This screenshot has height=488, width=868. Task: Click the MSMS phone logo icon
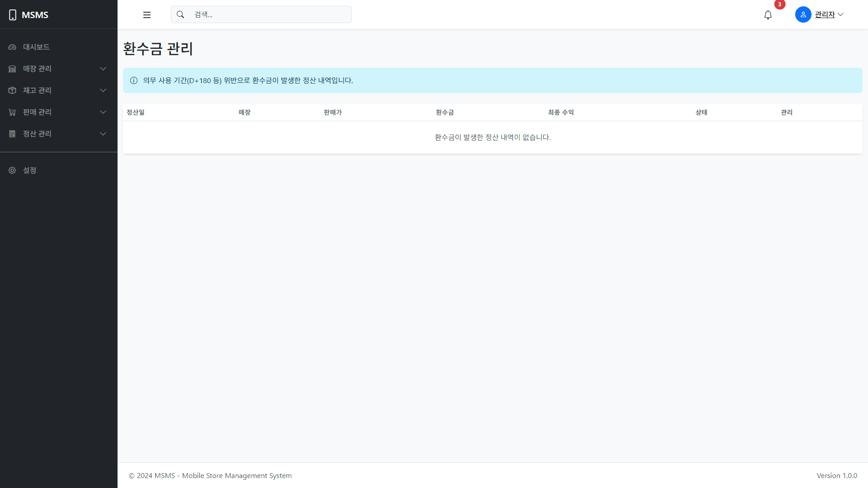(x=13, y=15)
